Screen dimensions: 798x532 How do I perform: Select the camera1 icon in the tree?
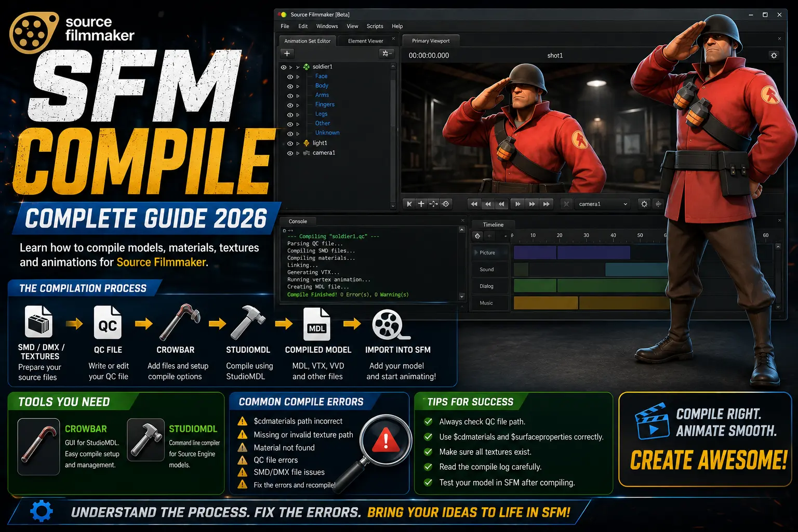(x=307, y=153)
